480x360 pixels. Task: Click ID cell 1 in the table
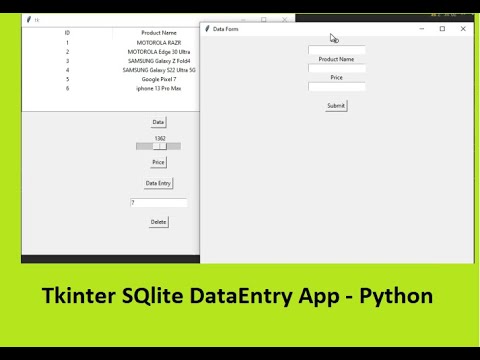[x=67, y=43]
